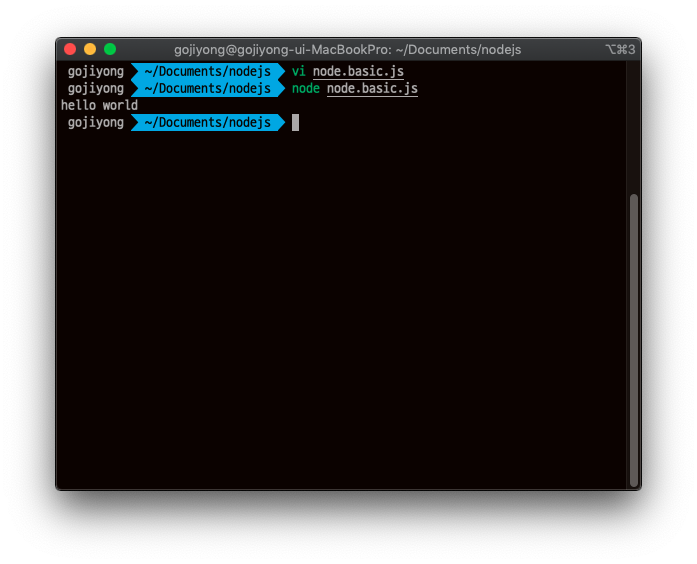Viewport: 697px width, 564px height.
Task: Click node.basic.js in the vi command
Action: click(358, 72)
